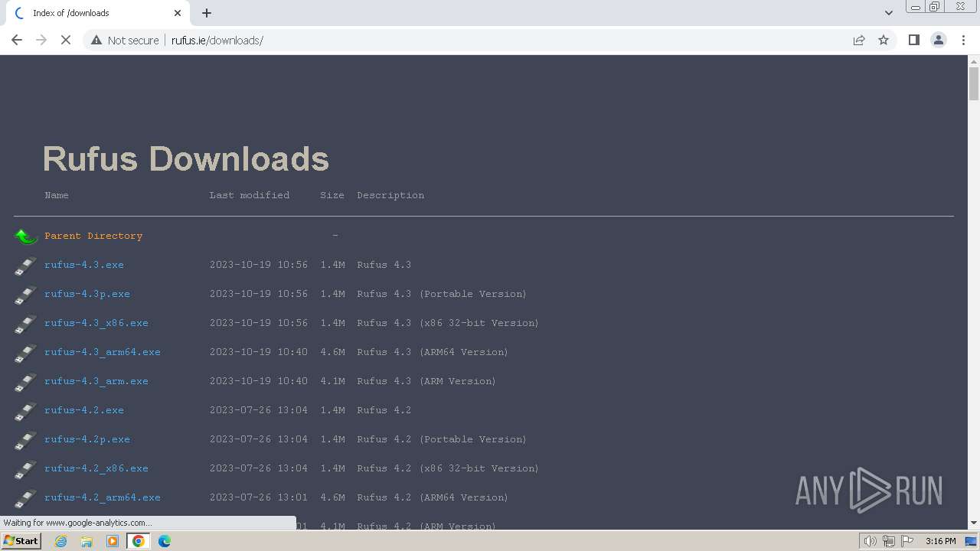Download rufus-4.3p.exe portable version
980x551 pixels.
pyautogui.click(x=87, y=294)
